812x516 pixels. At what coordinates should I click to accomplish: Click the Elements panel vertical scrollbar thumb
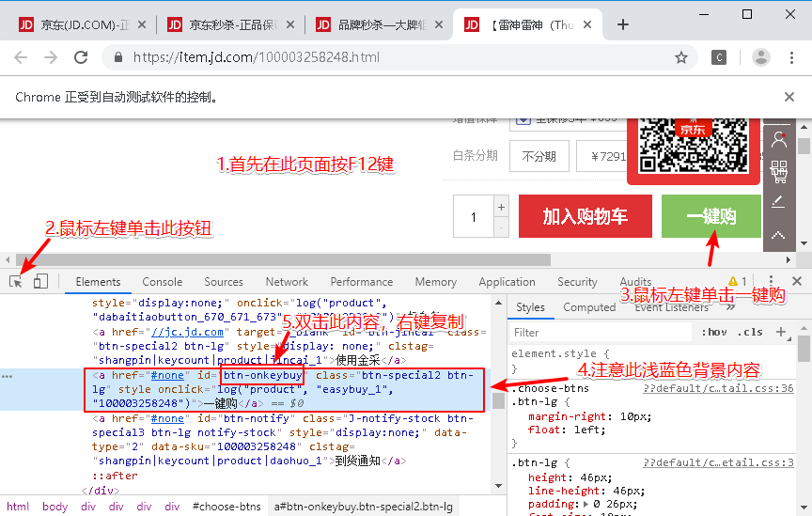(x=498, y=401)
